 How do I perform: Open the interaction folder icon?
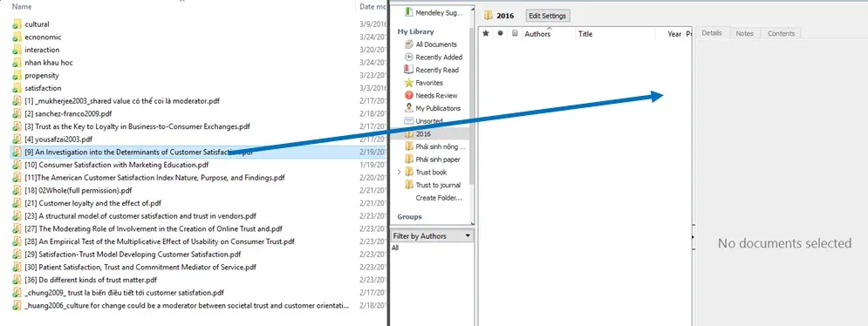[x=17, y=50]
